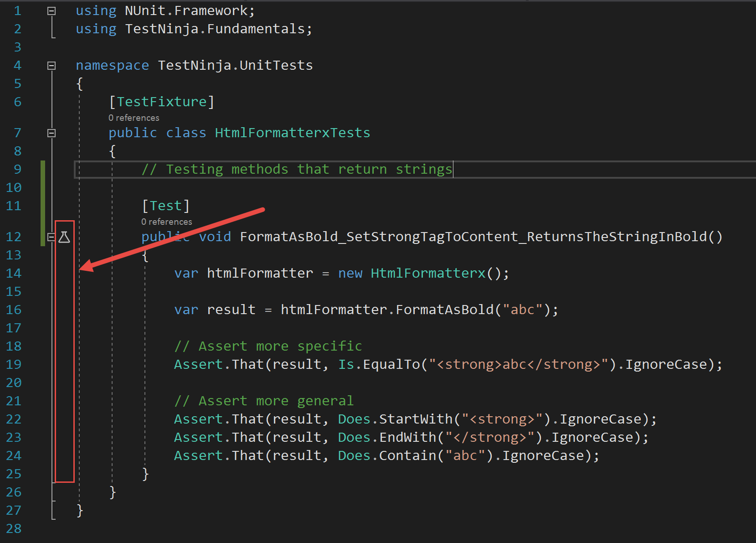
Task: Click the class name HtmlFormatterxTests
Action: point(293,133)
